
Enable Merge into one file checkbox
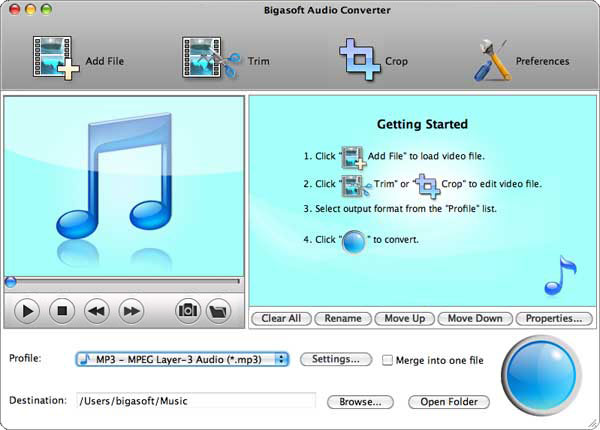[387, 360]
